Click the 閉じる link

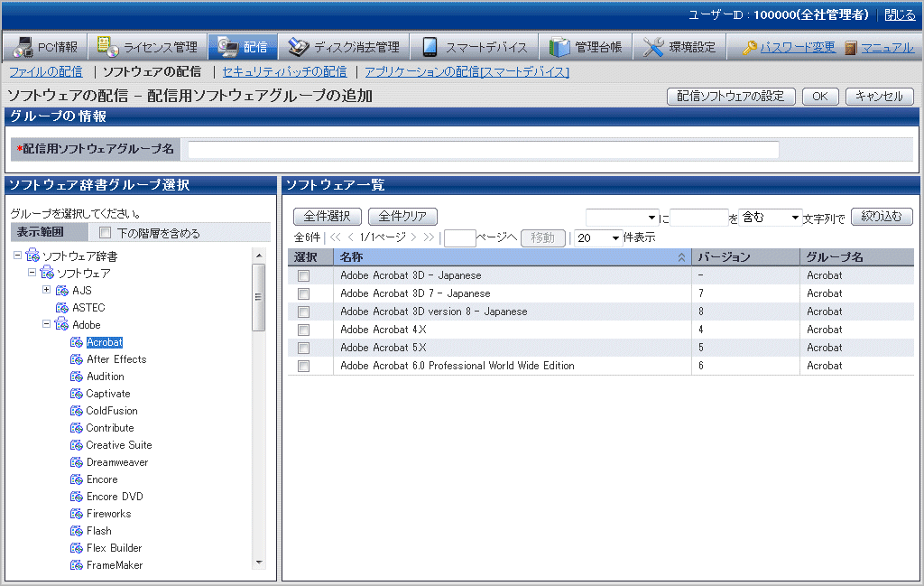pyautogui.click(x=900, y=14)
